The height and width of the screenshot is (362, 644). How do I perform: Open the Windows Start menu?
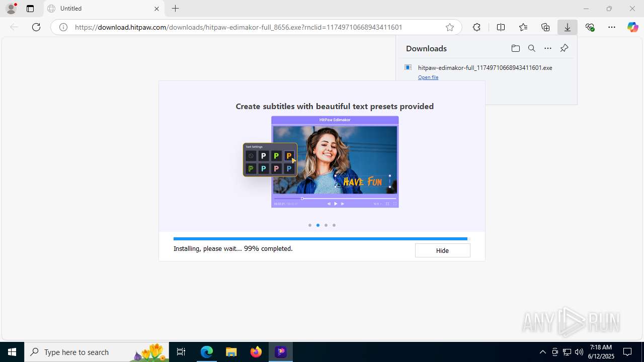click(12, 352)
